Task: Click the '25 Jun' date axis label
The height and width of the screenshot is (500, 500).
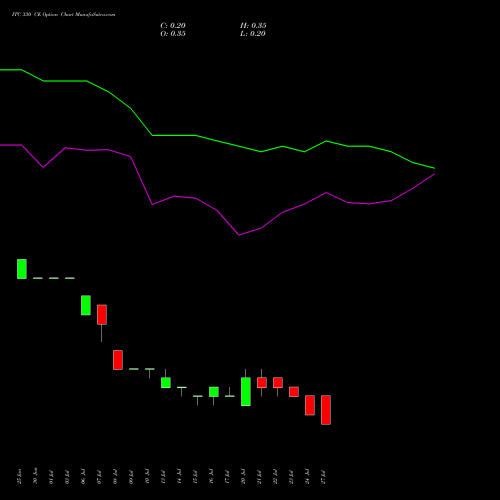Action: (x=19, y=476)
